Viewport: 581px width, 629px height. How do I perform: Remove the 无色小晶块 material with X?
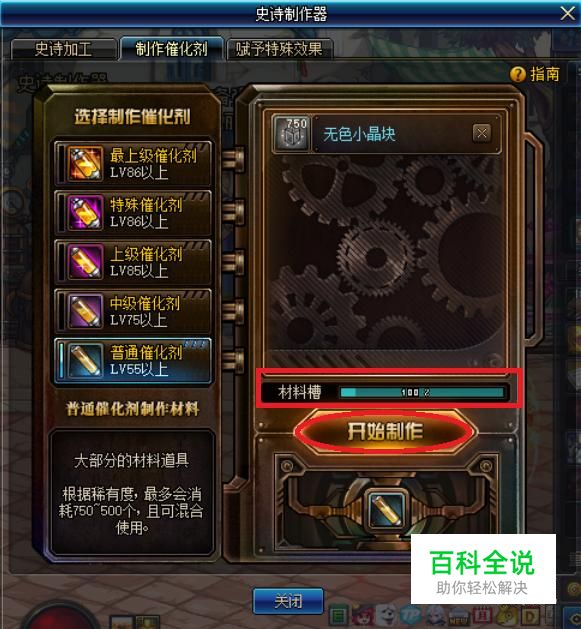(x=481, y=133)
